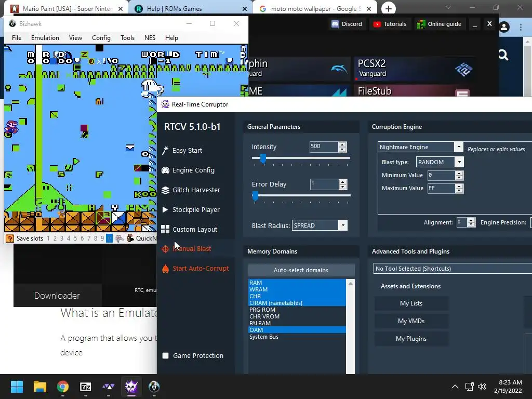Increase Alignment spinner value
Viewport: 532px width, 399px height.
[471, 220]
